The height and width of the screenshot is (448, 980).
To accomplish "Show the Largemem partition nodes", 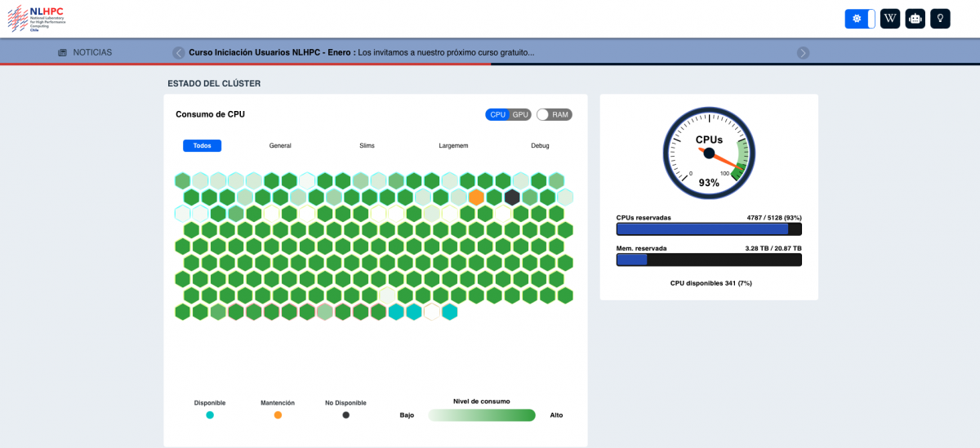I will 453,146.
